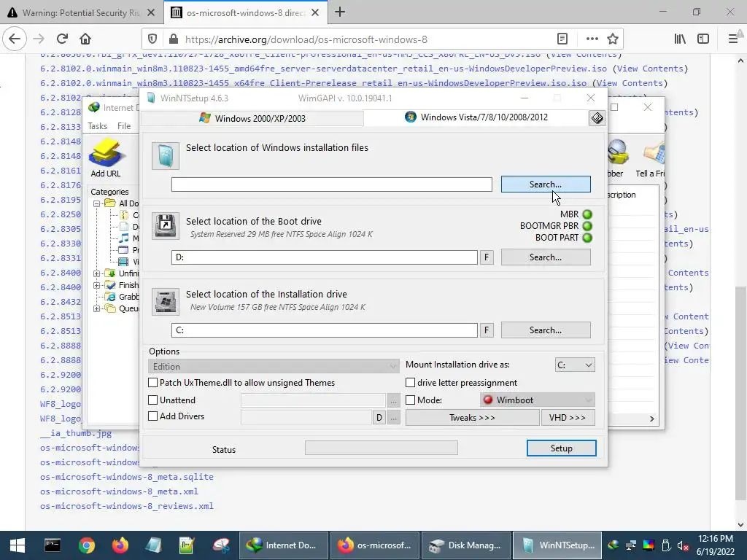
Task: Click Add URL icon in Internet Download Manager
Action: tap(106, 158)
